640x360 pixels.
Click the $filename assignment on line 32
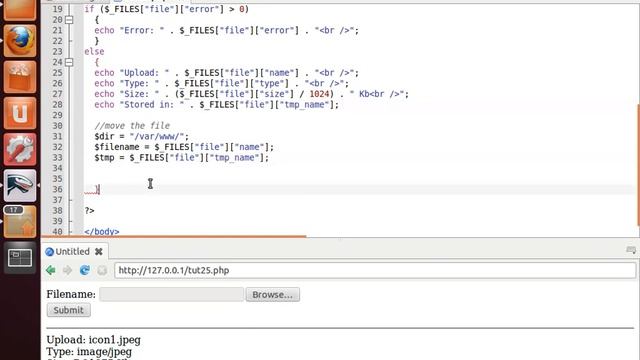pos(184,147)
